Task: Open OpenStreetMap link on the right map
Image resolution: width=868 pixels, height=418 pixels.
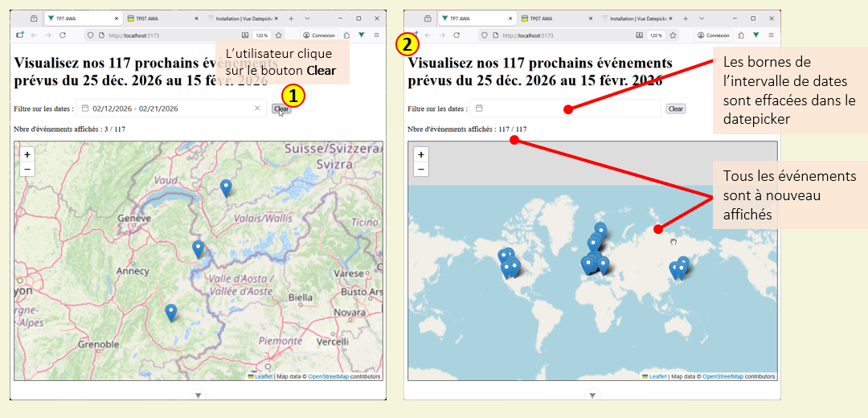Action: [x=723, y=376]
